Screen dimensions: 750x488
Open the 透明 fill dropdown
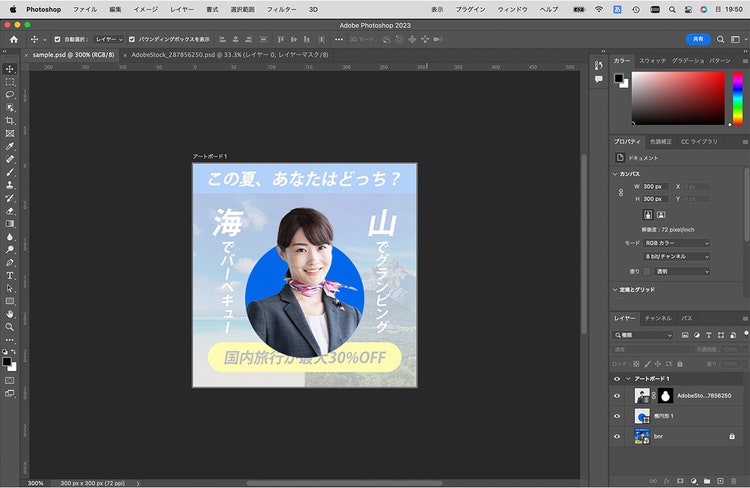pos(682,271)
